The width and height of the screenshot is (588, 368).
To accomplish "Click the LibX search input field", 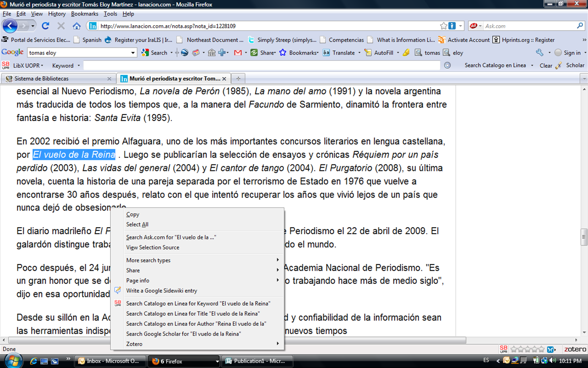I will coord(261,66).
